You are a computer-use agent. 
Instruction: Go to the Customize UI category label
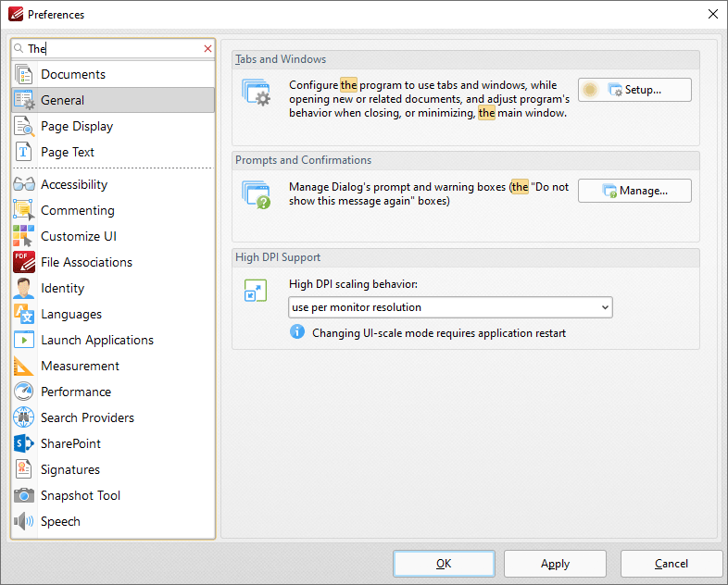[79, 236]
